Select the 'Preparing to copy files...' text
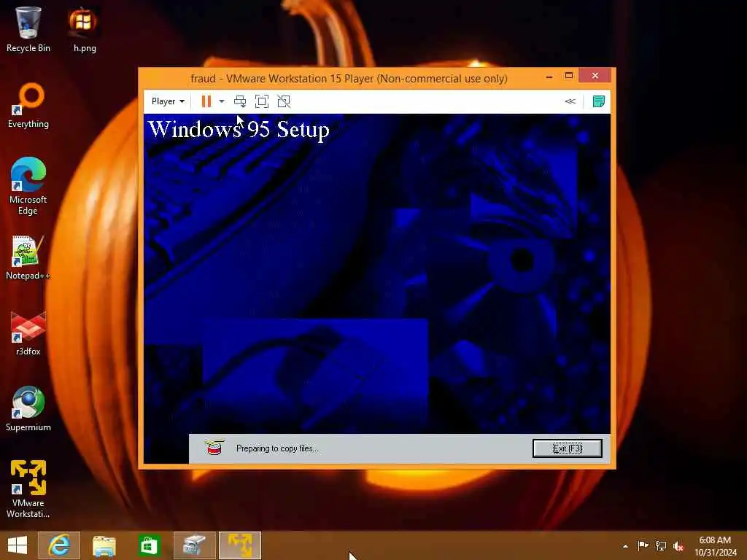The width and height of the screenshot is (747, 560). [x=277, y=448]
